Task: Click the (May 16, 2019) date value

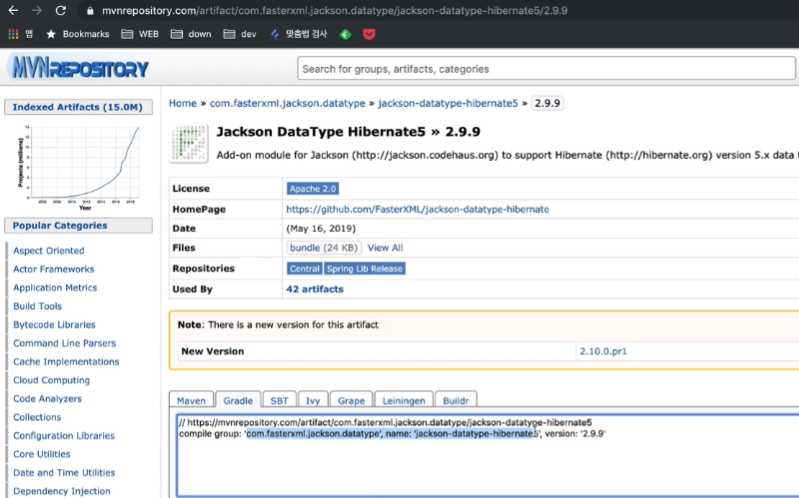Action: pos(321,228)
